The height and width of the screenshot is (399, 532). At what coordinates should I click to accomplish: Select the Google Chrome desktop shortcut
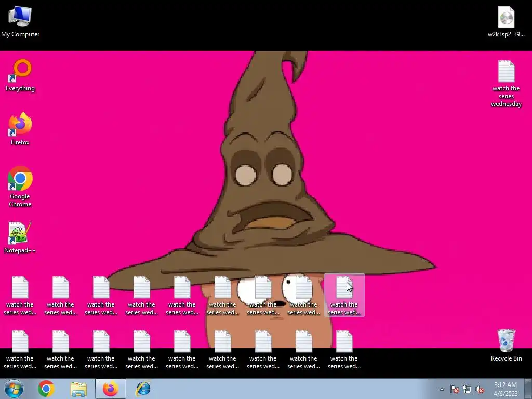[x=20, y=187]
